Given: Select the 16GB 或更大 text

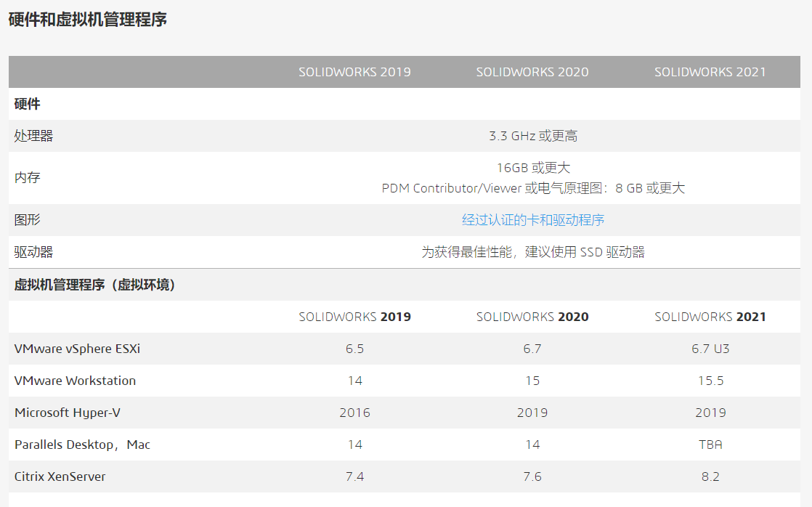Looking at the screenshot, I should (x=533, y=168).
